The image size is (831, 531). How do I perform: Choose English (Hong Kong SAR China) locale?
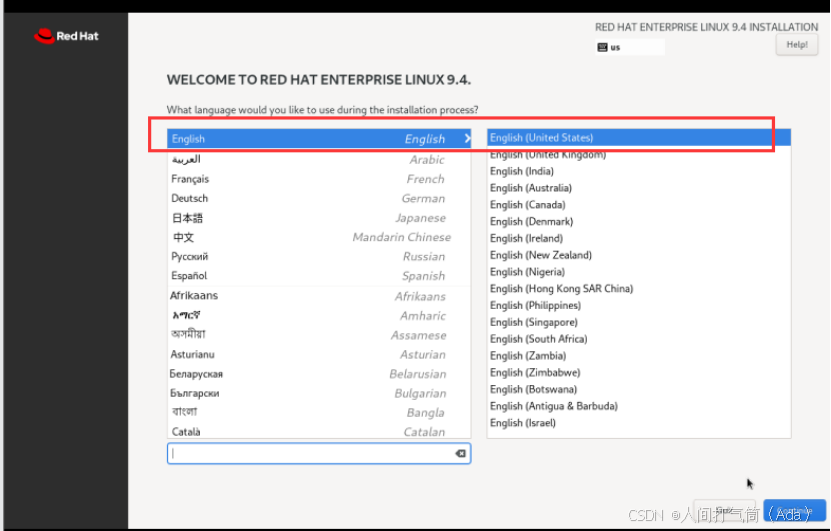pos(639,289)
